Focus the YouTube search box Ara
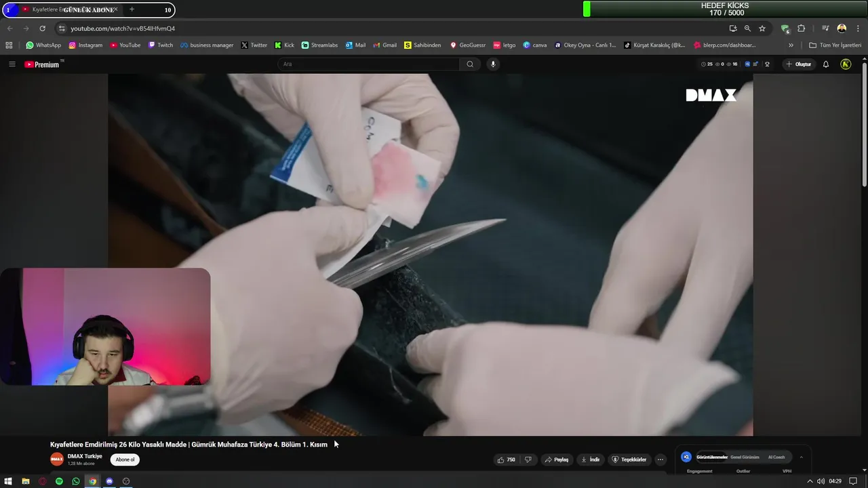 pos(370,64)
